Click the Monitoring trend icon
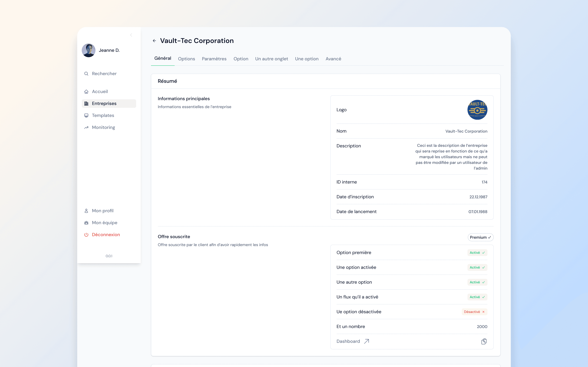Screen dimensions: 588x367 (86, 127)
